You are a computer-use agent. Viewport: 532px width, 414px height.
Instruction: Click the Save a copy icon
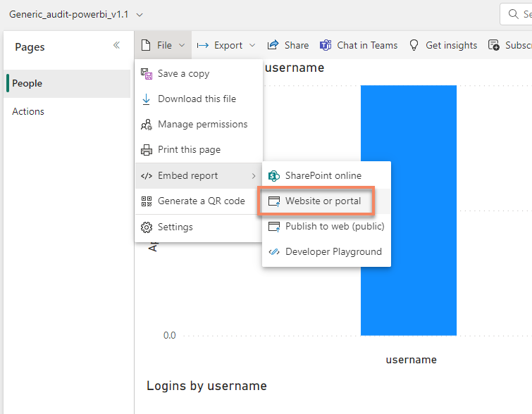click(147, 74)
